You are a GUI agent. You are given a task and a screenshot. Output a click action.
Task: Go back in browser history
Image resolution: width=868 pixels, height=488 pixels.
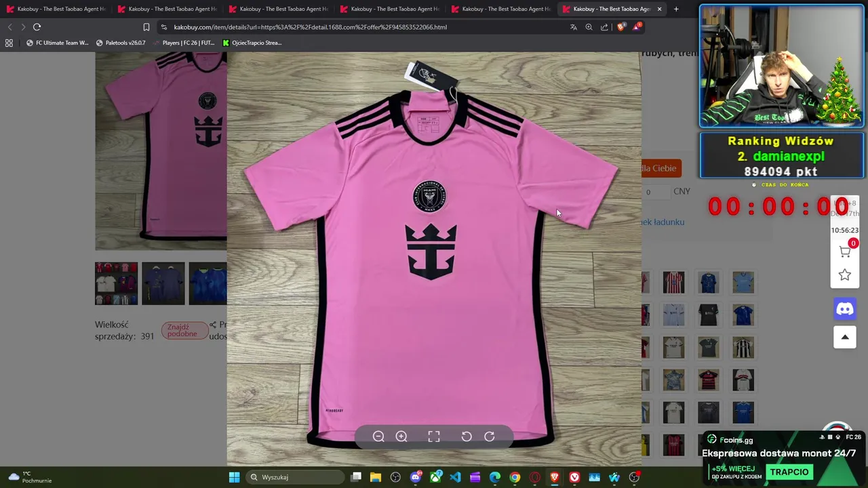point(9,27)
